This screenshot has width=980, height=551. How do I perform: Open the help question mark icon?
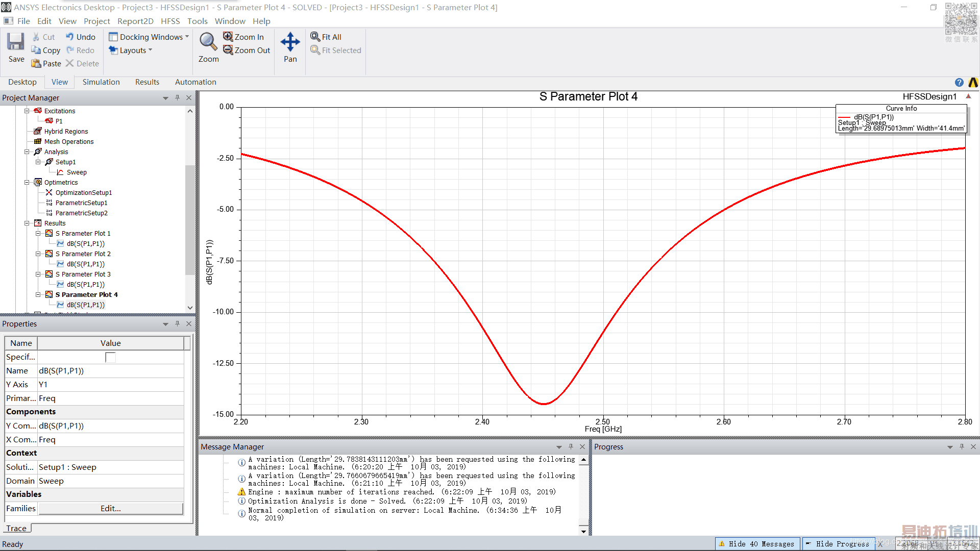point(959,82)
